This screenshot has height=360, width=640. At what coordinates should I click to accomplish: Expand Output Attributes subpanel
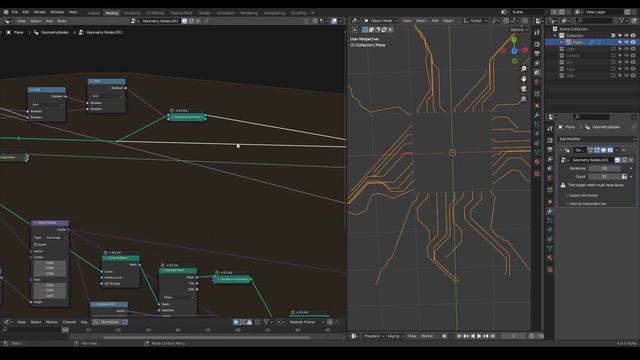(x=583, y=195)
